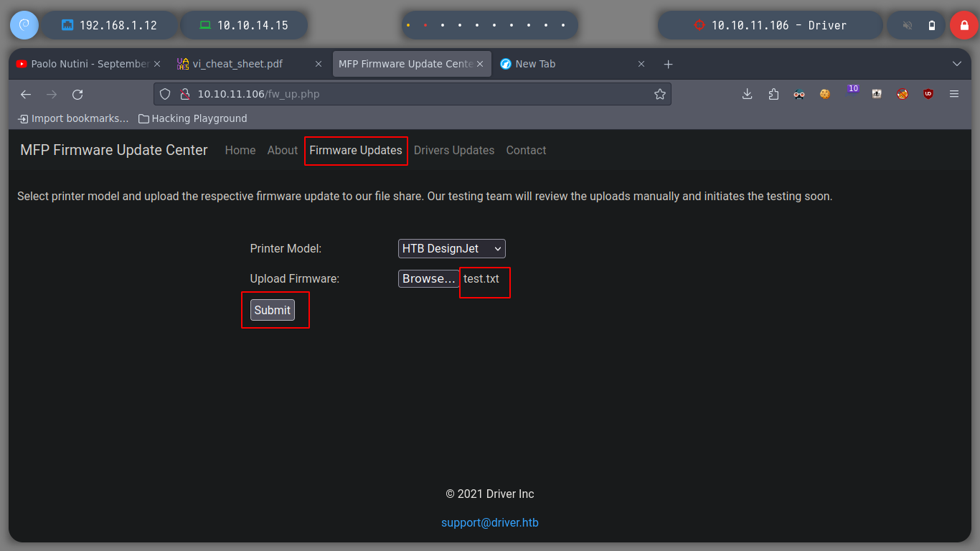
Task: Click the URL address bar
Action: coord(413,94)
